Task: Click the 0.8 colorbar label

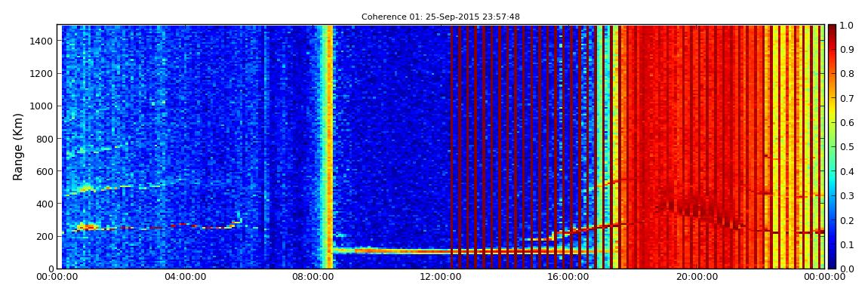Action: click(847, 74)
